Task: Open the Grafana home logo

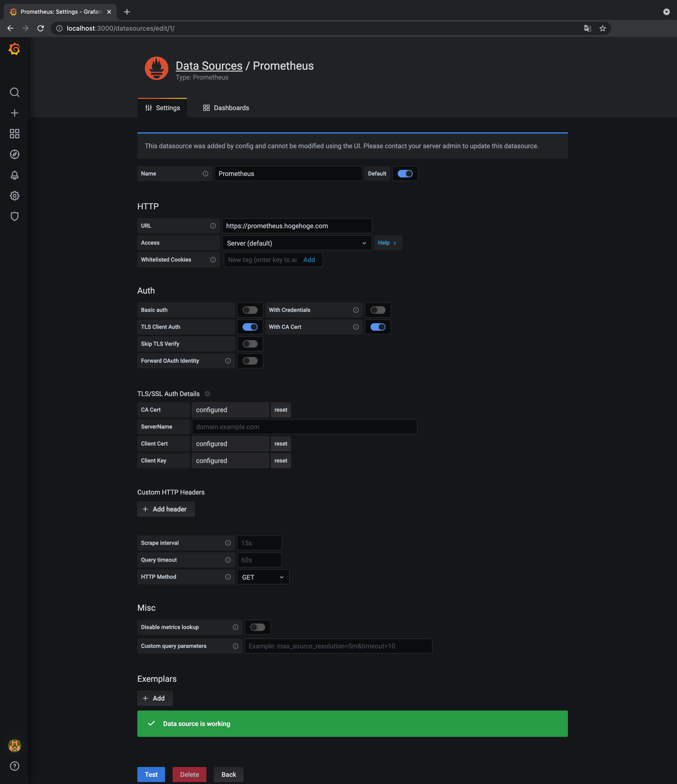Action: 14,49
